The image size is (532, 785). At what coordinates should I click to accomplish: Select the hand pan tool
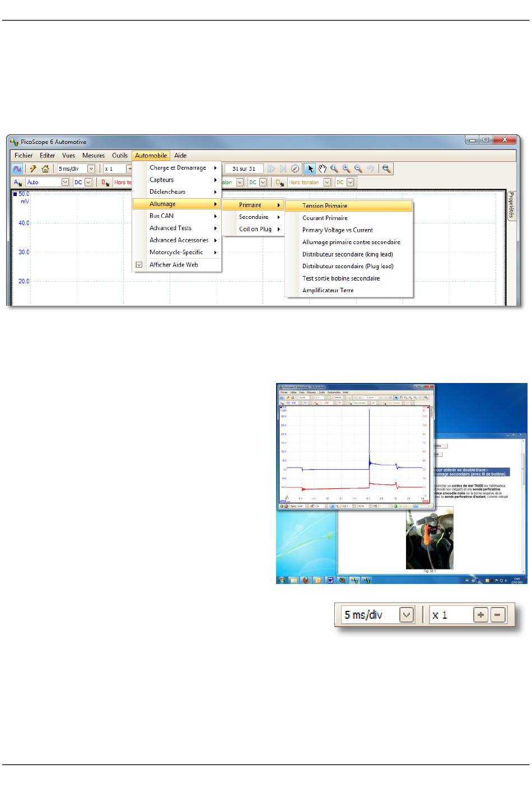pos(323,169)
